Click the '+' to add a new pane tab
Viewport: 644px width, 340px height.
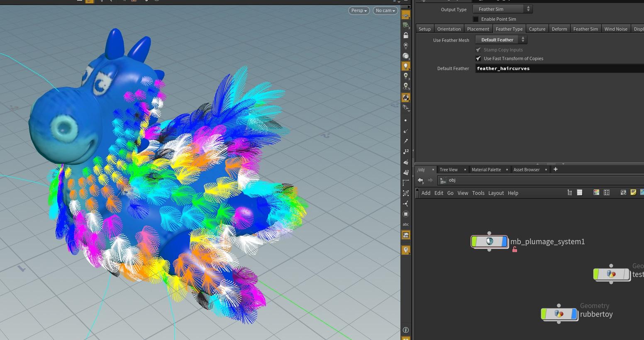pyautogui.click(x=555, y=169)
